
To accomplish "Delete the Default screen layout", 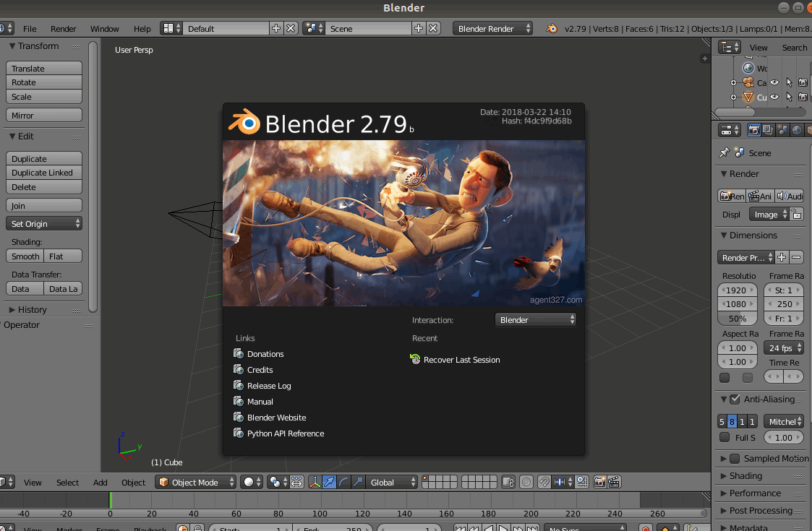I will coord(291,28).
